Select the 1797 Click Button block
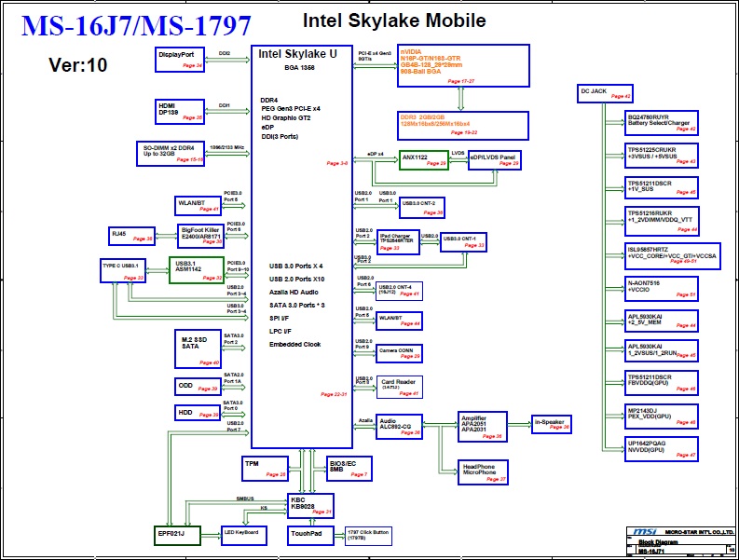This screenshot has width=739, height=560. (x=368, y=536)
